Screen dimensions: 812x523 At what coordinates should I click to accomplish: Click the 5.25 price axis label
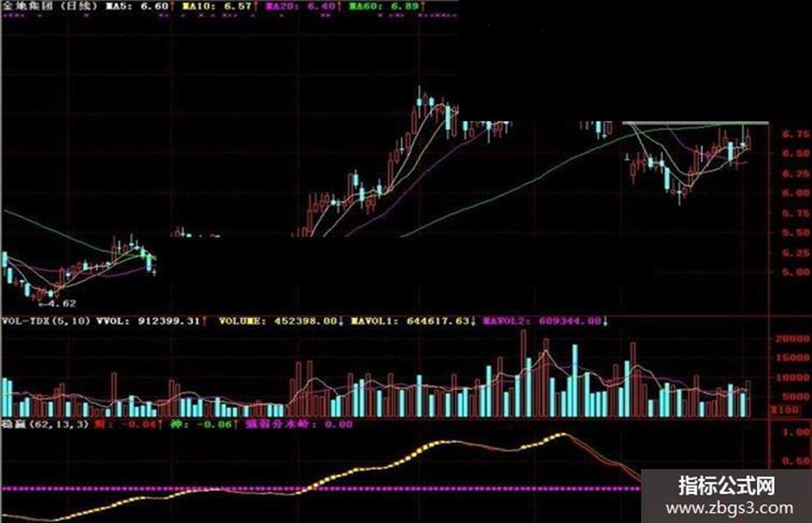point(796,252)
